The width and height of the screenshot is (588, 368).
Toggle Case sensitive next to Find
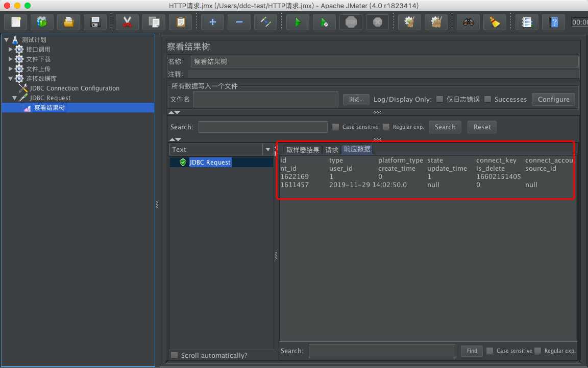point(490,350)
